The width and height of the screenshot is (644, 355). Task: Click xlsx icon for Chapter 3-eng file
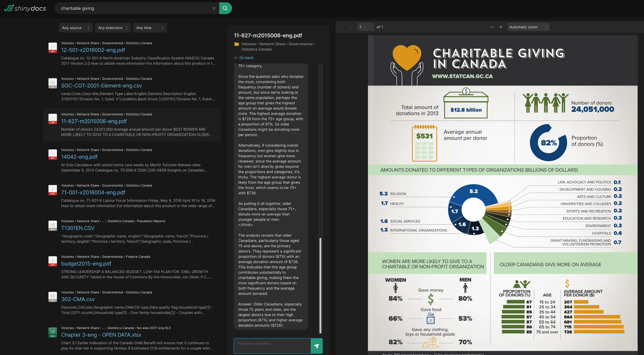coord(53,332)
